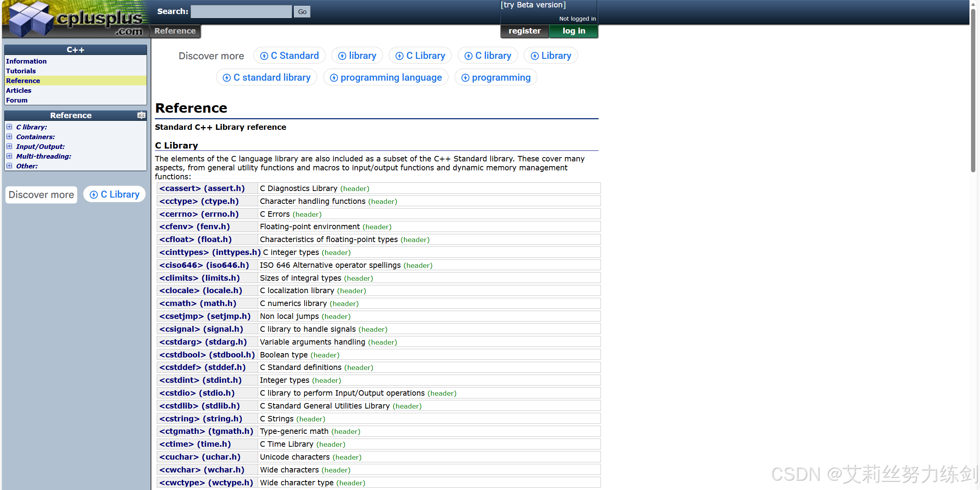The width and height of the screenshot is (980, 490).
Task: Open the Tutorials menu item
Action: tap(21, 71)
